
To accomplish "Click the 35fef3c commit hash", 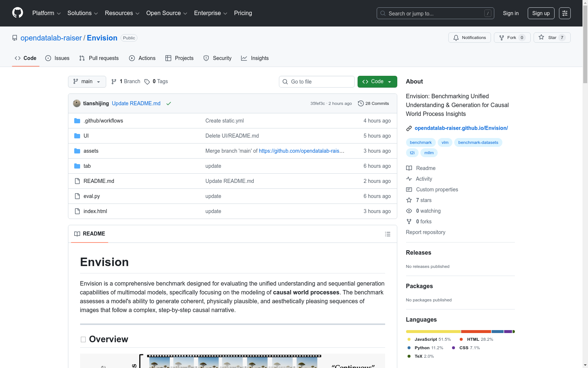I will click(318, 103).
